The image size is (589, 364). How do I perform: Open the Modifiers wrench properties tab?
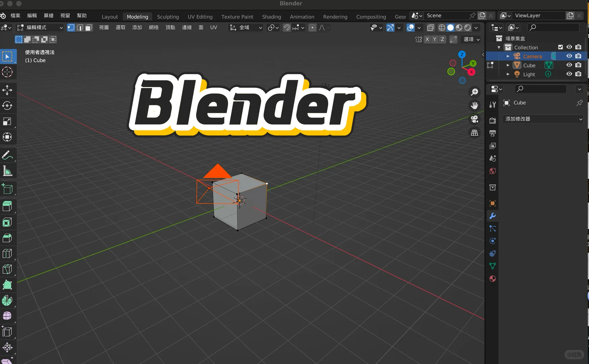(x=493, y=216)
